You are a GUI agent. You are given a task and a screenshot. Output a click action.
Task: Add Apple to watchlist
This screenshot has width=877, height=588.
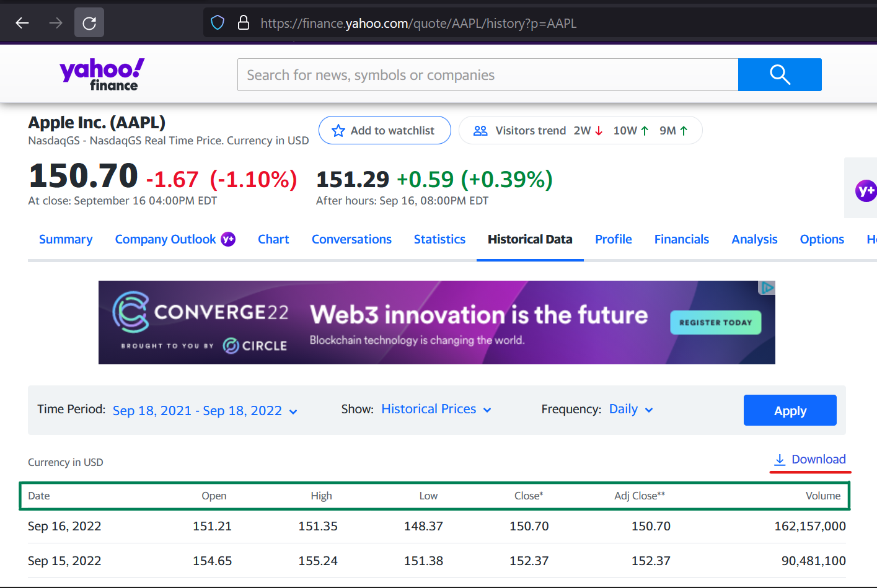tap(385, 130)
